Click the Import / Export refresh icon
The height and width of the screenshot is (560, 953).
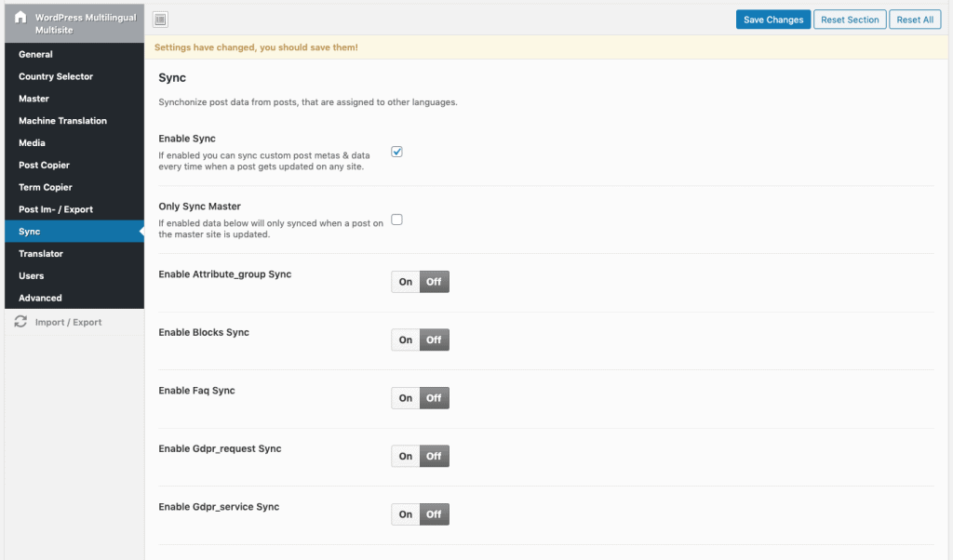point(20,322)
